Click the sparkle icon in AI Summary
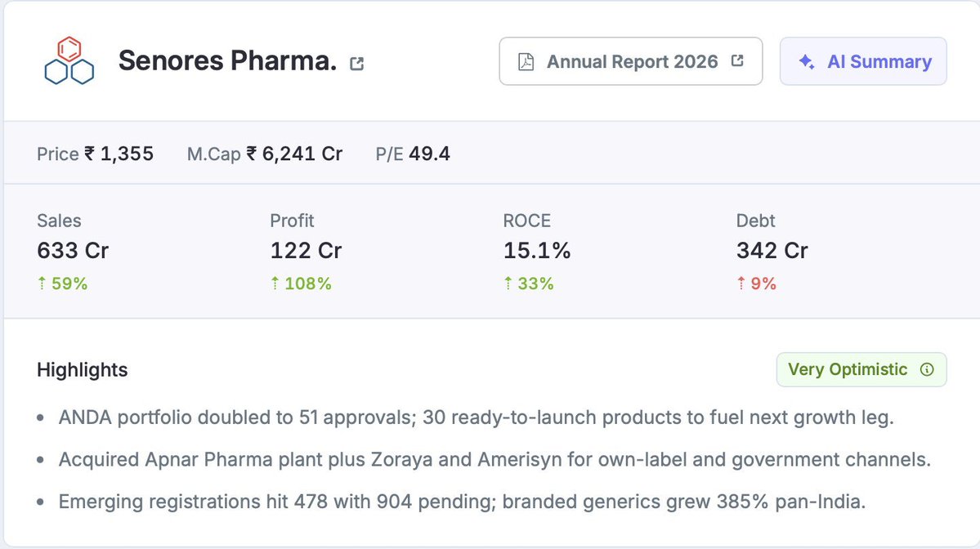This screenshot has height=549, width=980. pyautogui.click(x=806, y=61)
